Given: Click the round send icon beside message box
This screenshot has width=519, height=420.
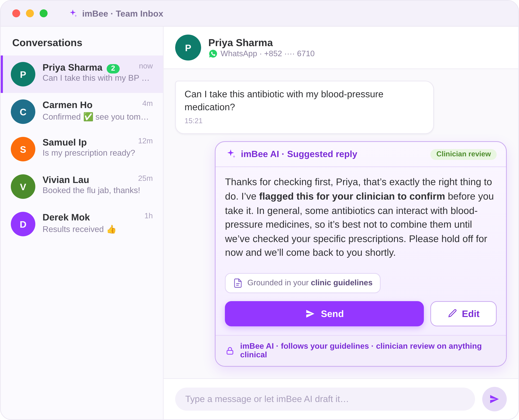Looking at the screenshot, I should click(x=494, y=399).
